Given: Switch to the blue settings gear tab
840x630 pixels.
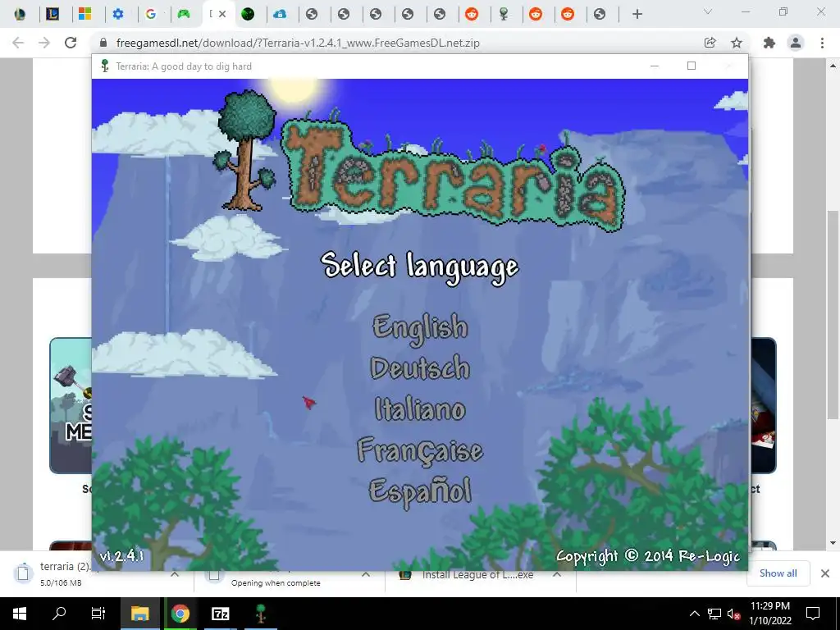Looking at the screenshot, I should (118, 14).
